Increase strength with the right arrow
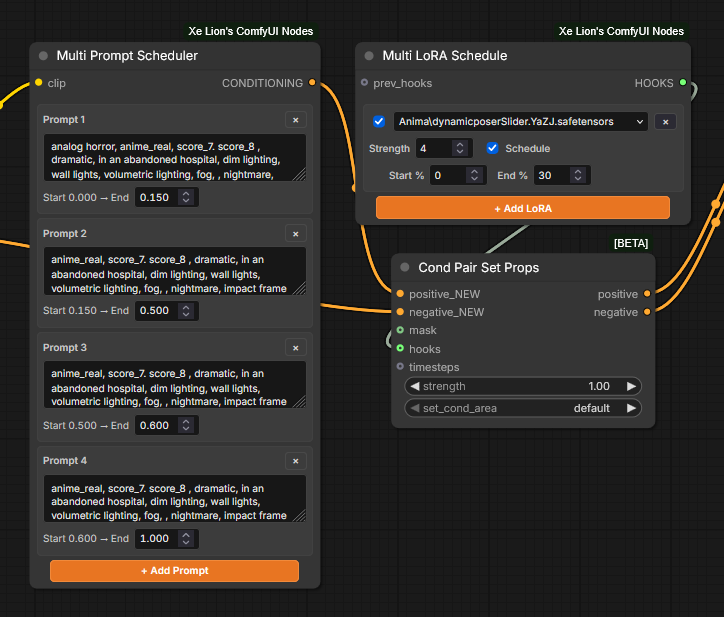Screen dimensions: 724x617 tap(631, 386)
